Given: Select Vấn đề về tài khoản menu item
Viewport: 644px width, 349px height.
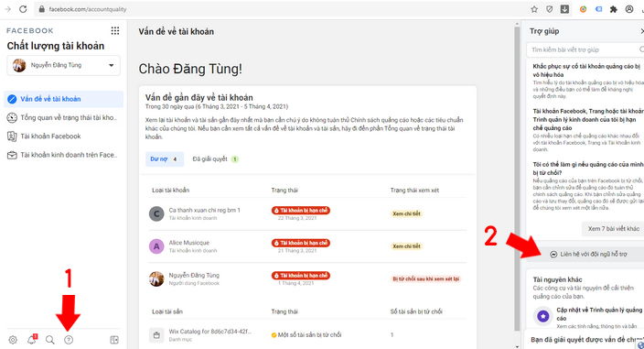Looking at the screenshot, I should [64, 99].
